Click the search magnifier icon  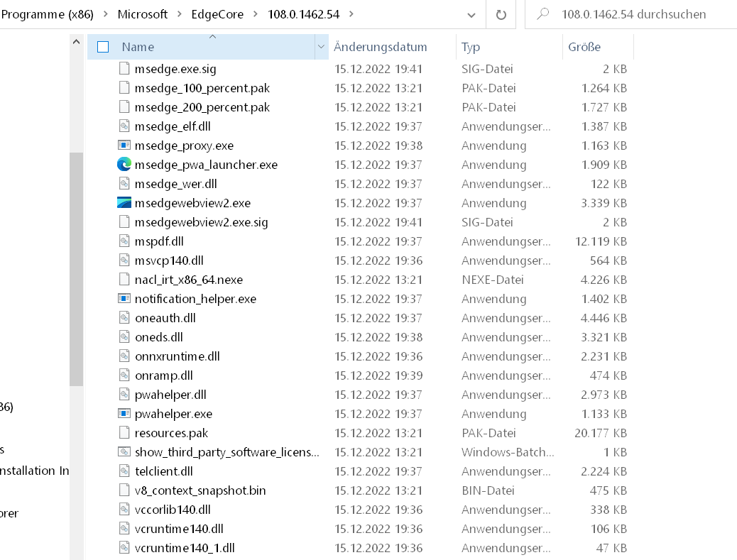pos(543,13)
